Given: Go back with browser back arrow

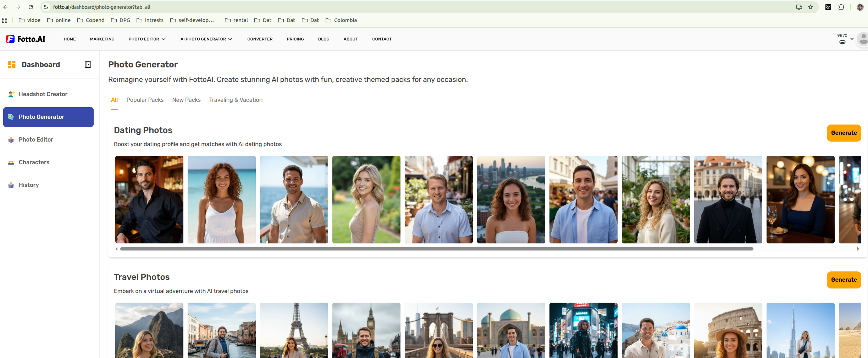Looking at the screenshot, I should (x=5, y=7).
